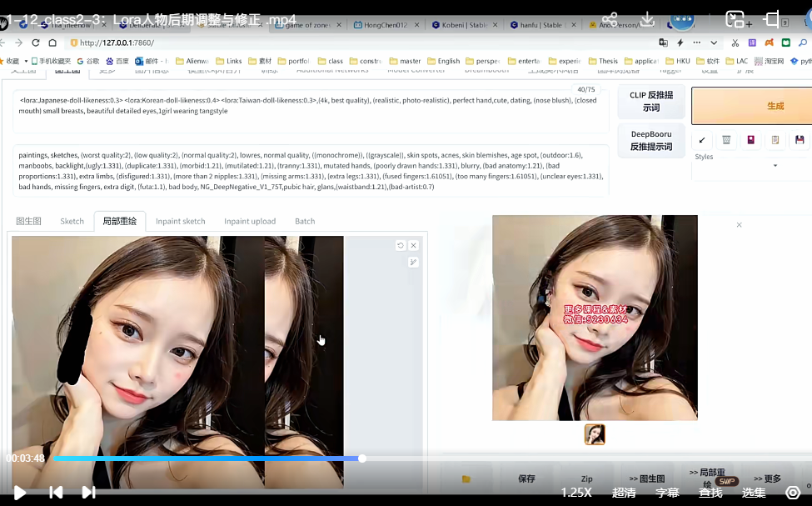812x506 pixels.
Task: Open video player settings gear icon
Action: [793, 493]
